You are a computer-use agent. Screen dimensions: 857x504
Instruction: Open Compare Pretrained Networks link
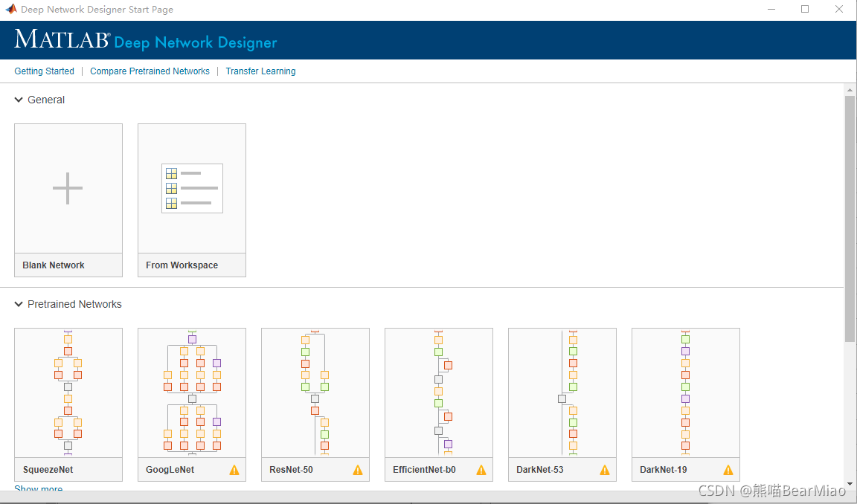[150, 71]
